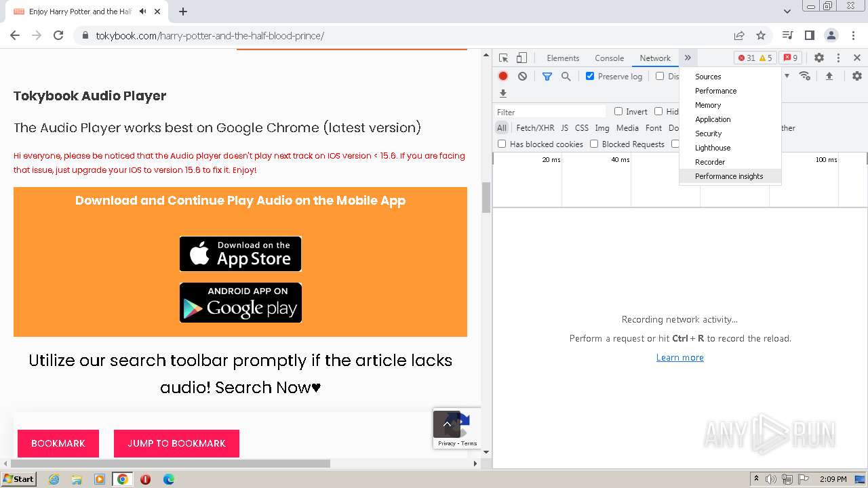Check Blocked Requests checkbox
The image size is (868, 488).
point(594,144)
